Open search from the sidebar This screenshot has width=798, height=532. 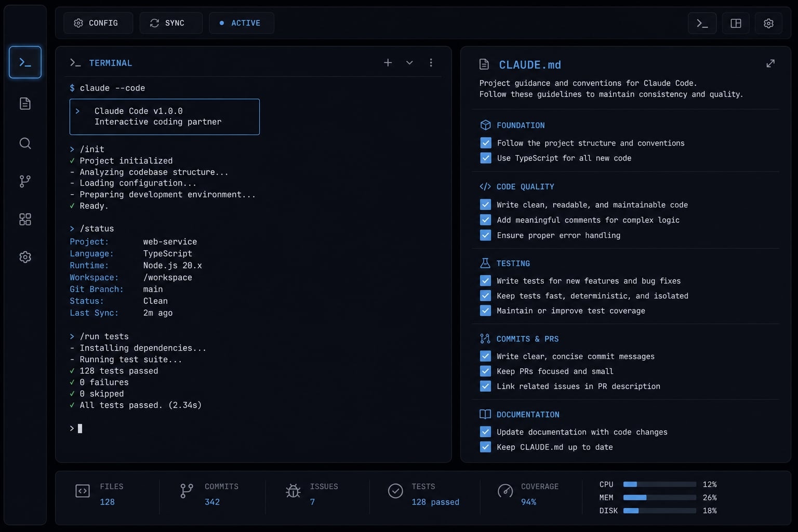tap(25, 143)
